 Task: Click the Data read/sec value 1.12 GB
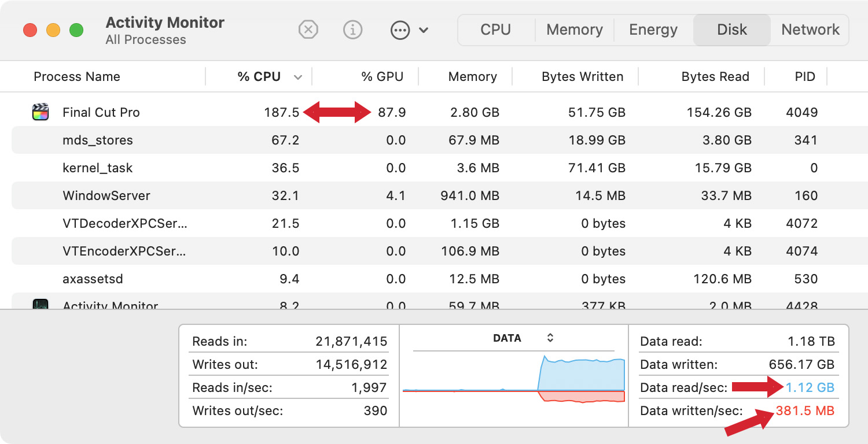click(x=810, y=388)
